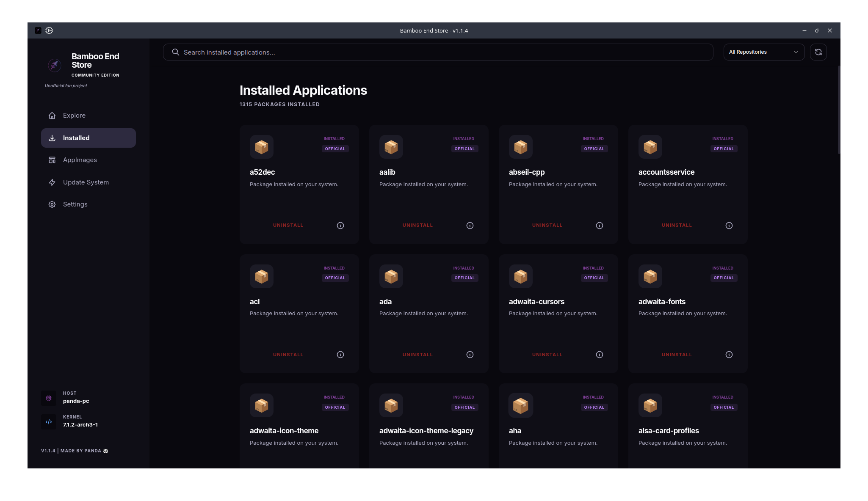Open info for abseil-cpp package
868x501 pixels.
click(600, 226)
